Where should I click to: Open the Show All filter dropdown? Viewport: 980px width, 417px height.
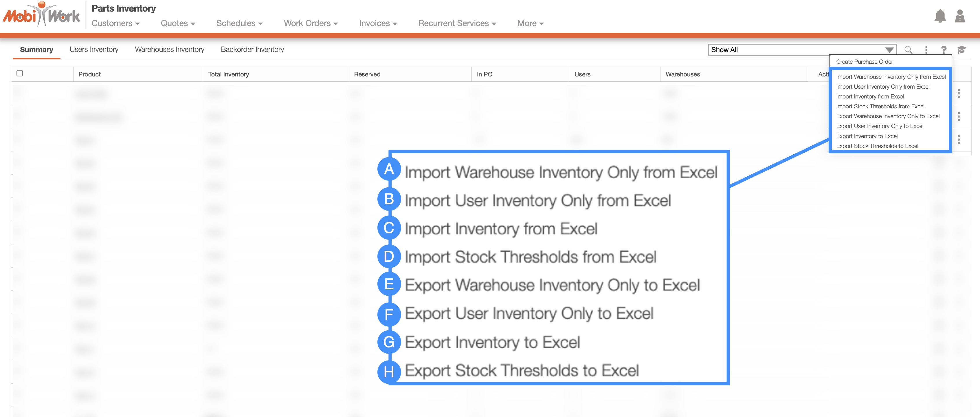click(802, 50)
